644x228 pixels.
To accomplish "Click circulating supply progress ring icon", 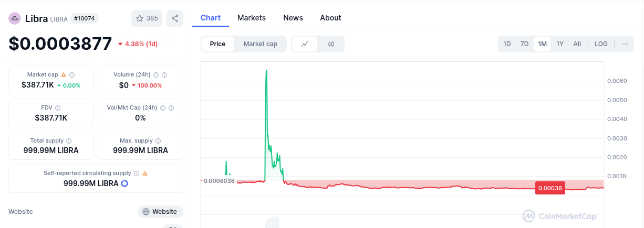I will tap(124, 183).
